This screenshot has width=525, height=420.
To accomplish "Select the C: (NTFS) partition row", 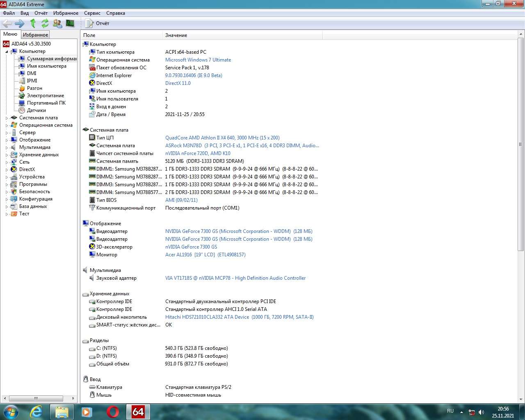I will [x=201, y=348].
